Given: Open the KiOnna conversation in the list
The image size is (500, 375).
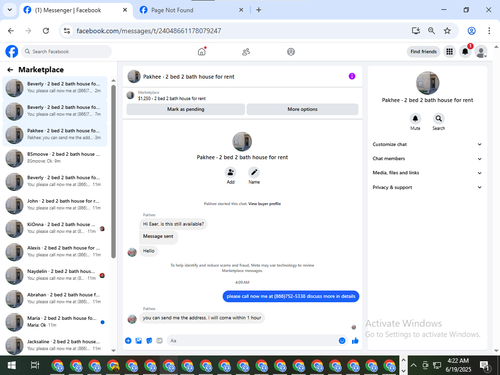Looking at the screenshot, I should click(x=55, y=228).
